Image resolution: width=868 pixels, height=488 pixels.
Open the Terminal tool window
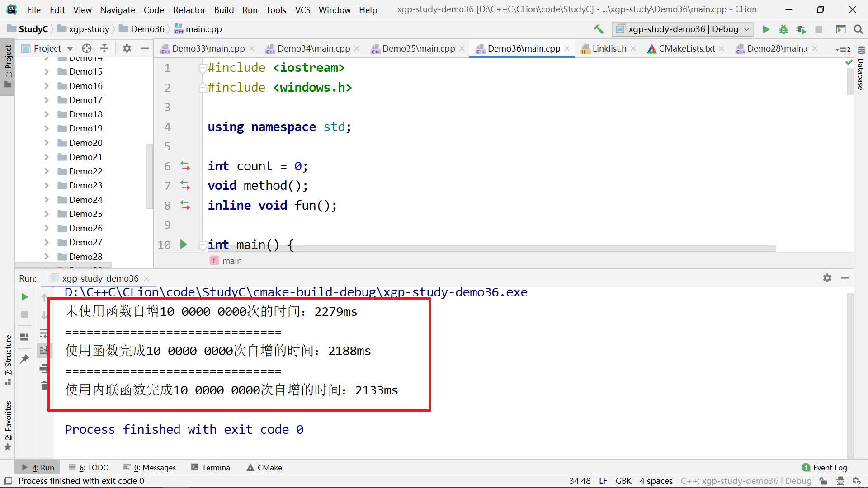(x=212, y=467)
